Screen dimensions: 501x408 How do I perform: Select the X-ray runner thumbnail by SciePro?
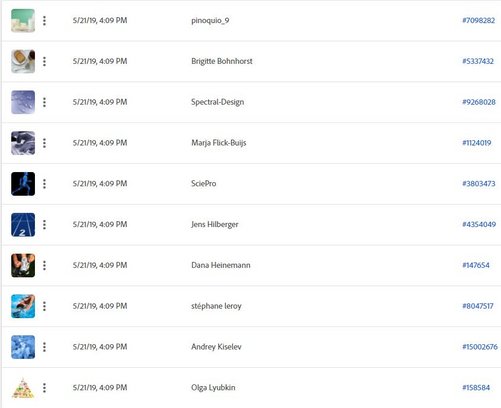tap(23, 184)
